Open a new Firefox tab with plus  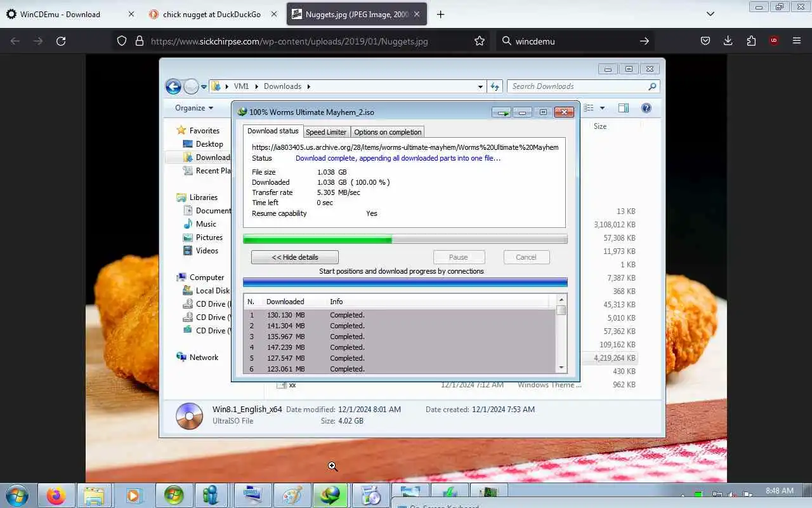(440, 14)
